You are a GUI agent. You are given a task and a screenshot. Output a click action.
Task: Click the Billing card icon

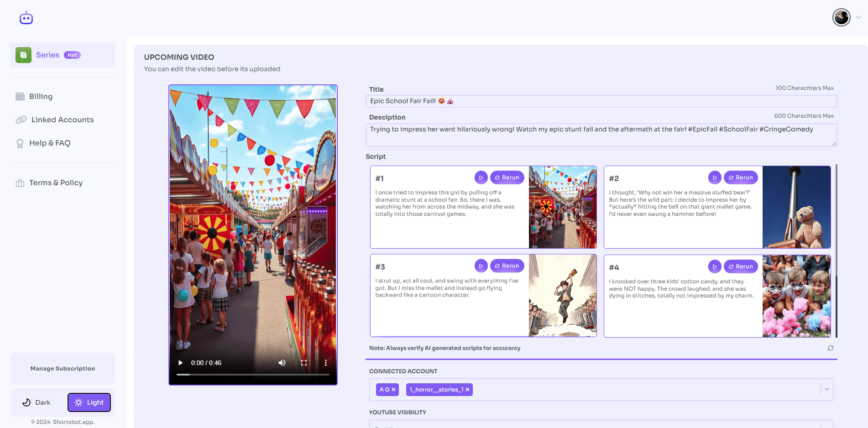click(x=20, y=96)
